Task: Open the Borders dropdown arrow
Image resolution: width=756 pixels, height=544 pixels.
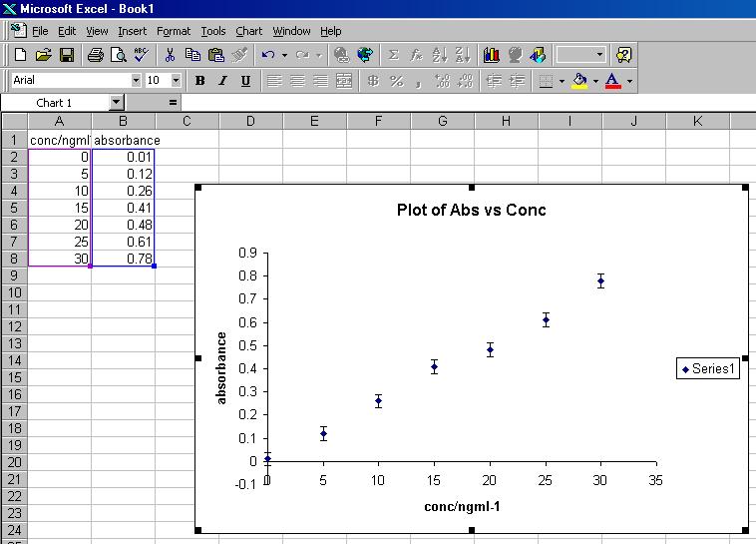Action: pyautogui.click(x=562, y=81)
